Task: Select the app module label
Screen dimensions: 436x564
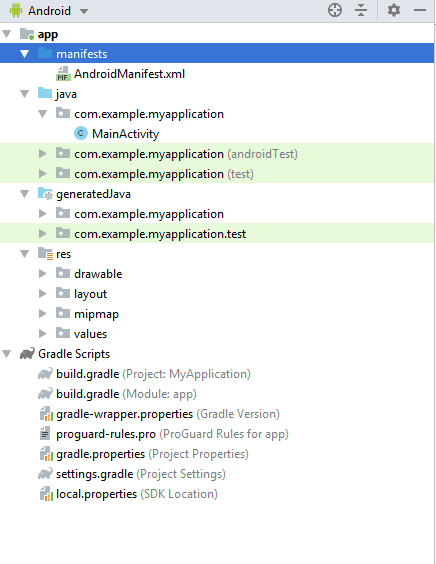Action: [48, 35]
